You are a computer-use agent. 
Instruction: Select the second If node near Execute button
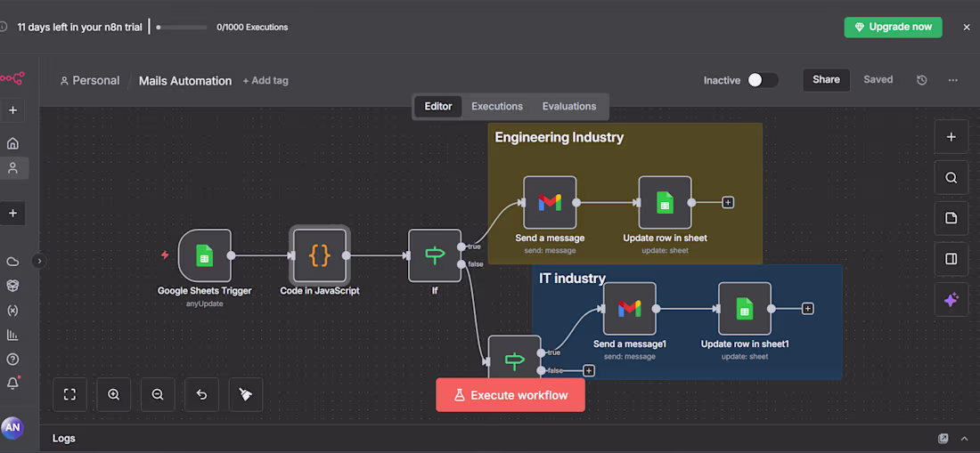(x=514, y=357)
